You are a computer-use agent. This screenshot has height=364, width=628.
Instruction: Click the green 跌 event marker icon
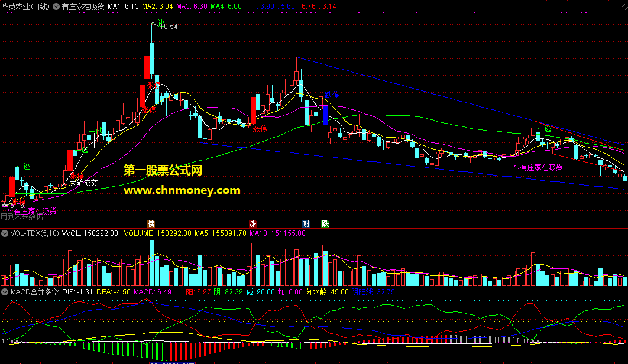(x=325, y=223)
